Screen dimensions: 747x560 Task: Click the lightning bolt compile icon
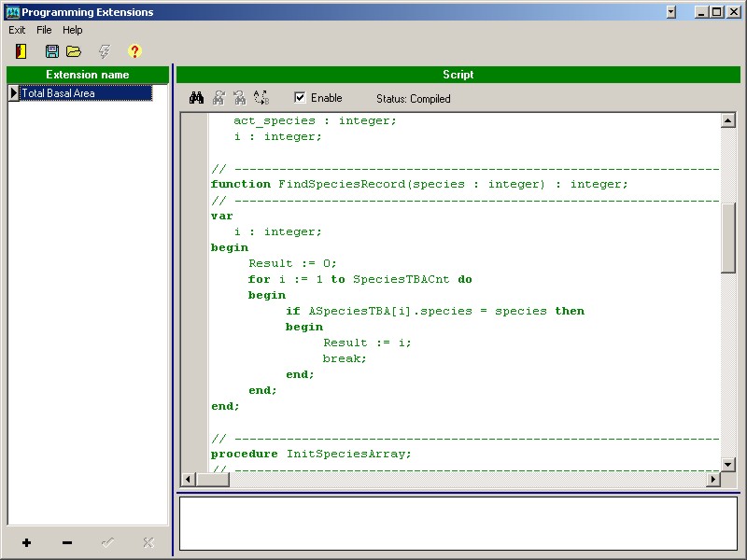point(104,51)
